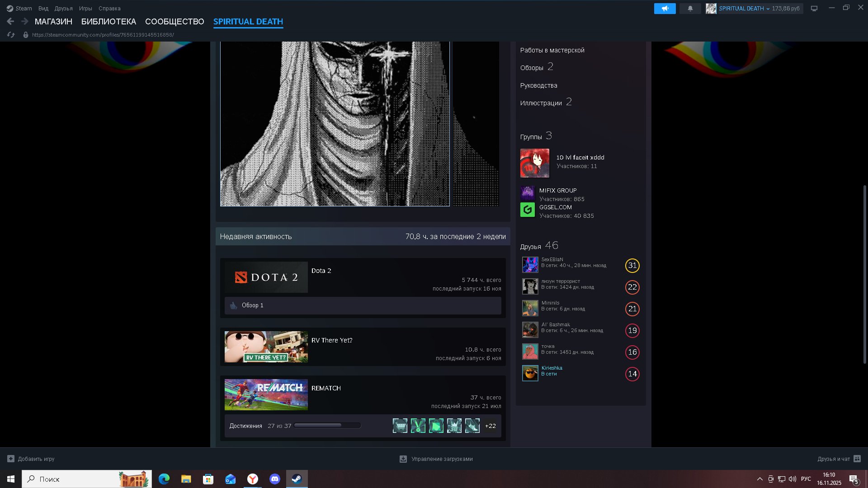Open the notifications bell
This screenshot has width=868, height=488.
[690, 9]
